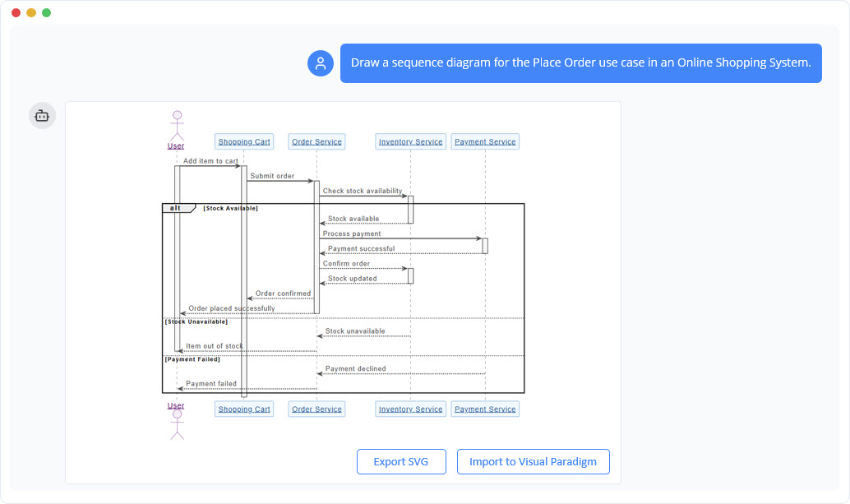
Task: Select the alt fragment operator label
Action: [x=174, y=208]
